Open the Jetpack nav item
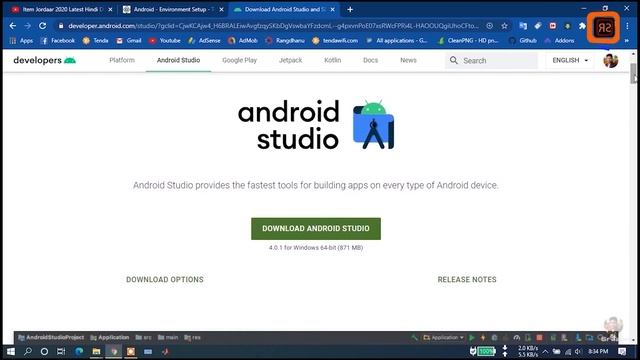Image resolution: width=640 pixels, height=360 pixels. click(x=291, y=60)
